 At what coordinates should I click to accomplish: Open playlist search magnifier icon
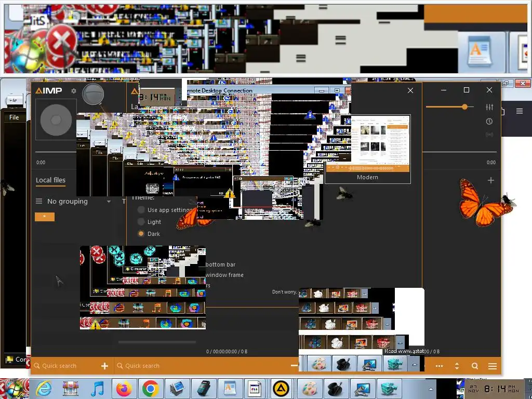[x=475, y=366]
